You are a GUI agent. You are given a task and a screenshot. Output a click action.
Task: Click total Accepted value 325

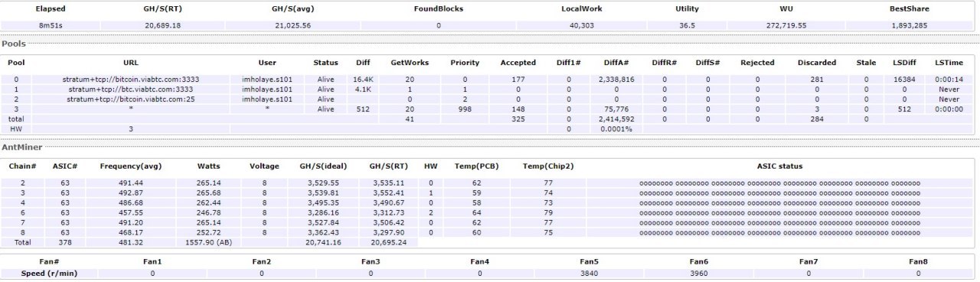[x=518, y=119]
